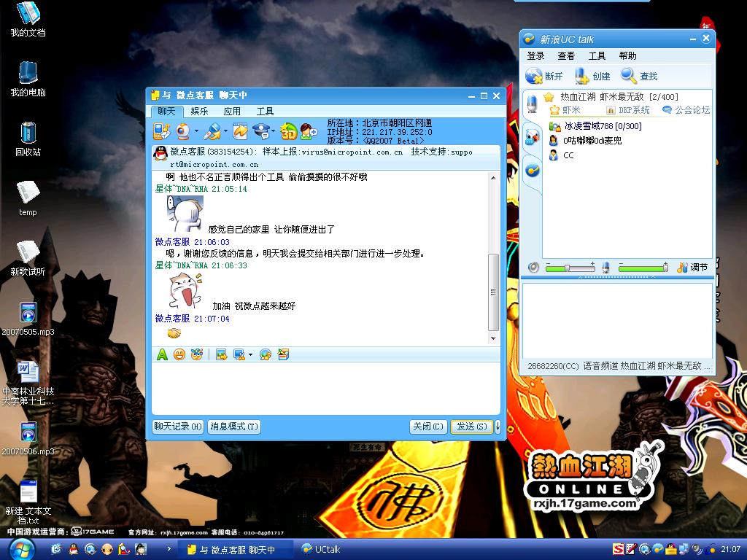747x560 pixels.
Task: Click the screen capture scissors icon
Action: (239, 354)
